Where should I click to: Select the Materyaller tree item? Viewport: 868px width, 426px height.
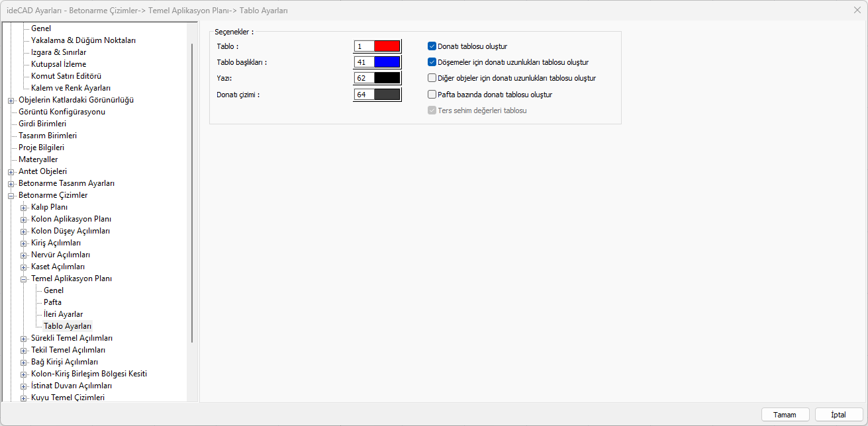(x=38, y=159)
